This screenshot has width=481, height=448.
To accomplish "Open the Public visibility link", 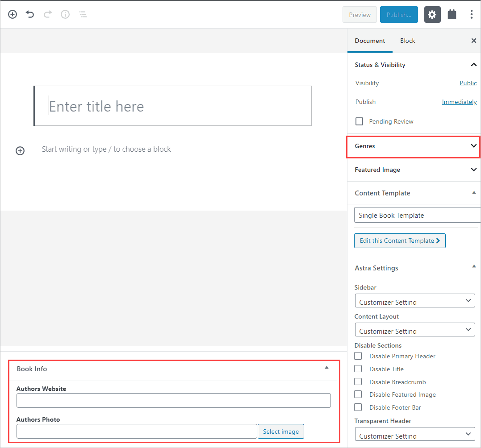I will [468, 83].
